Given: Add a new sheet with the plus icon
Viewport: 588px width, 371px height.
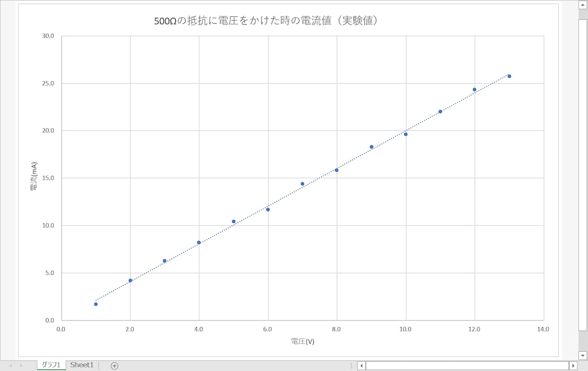Looking at the screenshot, I should [114, 366].
